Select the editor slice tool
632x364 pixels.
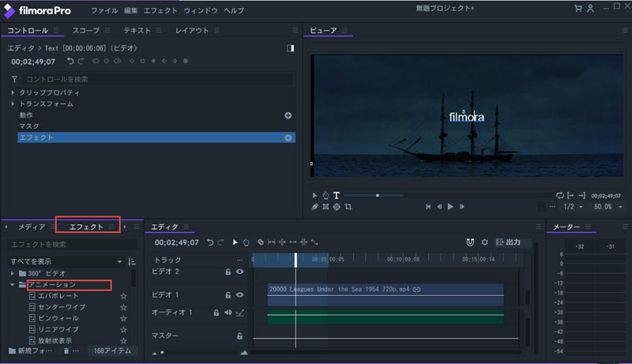[x=261, y=242]
